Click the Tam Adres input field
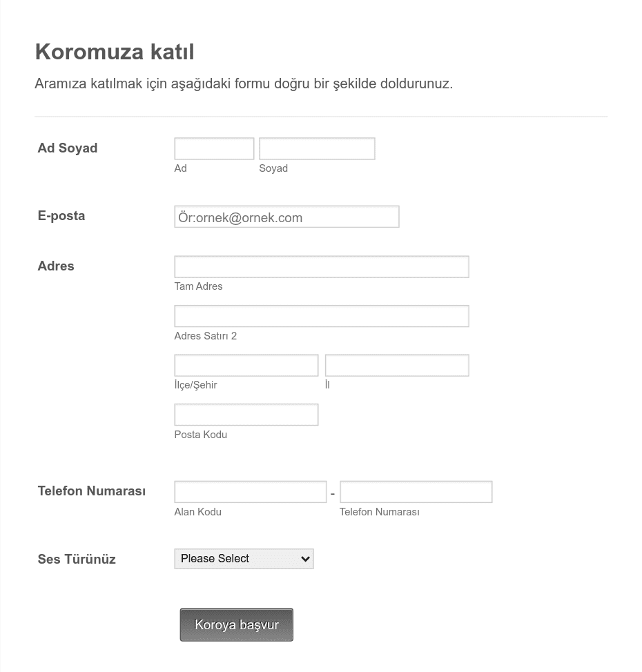Viewport: 642px width, 672px height. 322,266
